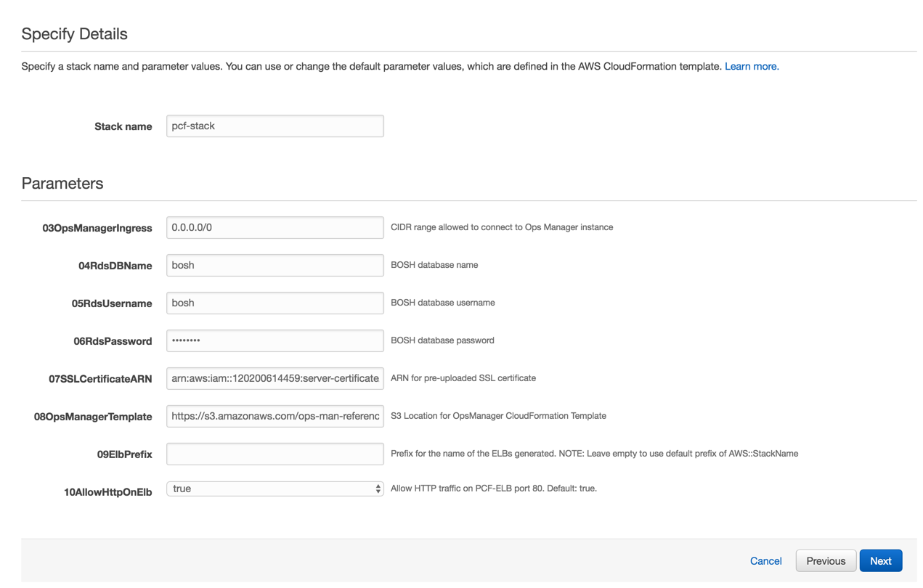The image size is (923, 588).
Task: Click the dropdown arrows on the true selector
Action: [x=378, y=489]
